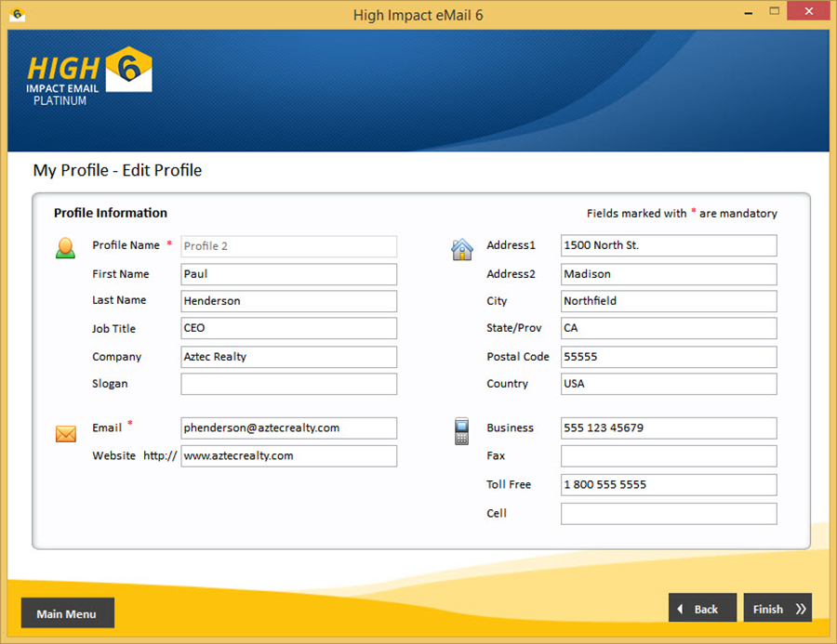Click the Website URL field
The width and height of the screenshot is (837, 644).
coord(289,456)
